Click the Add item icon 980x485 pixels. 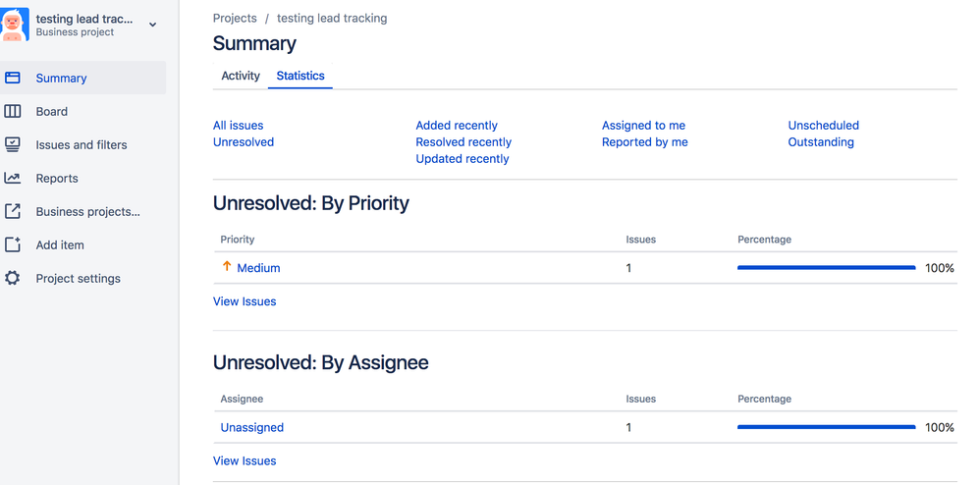(x=13, y=244)
